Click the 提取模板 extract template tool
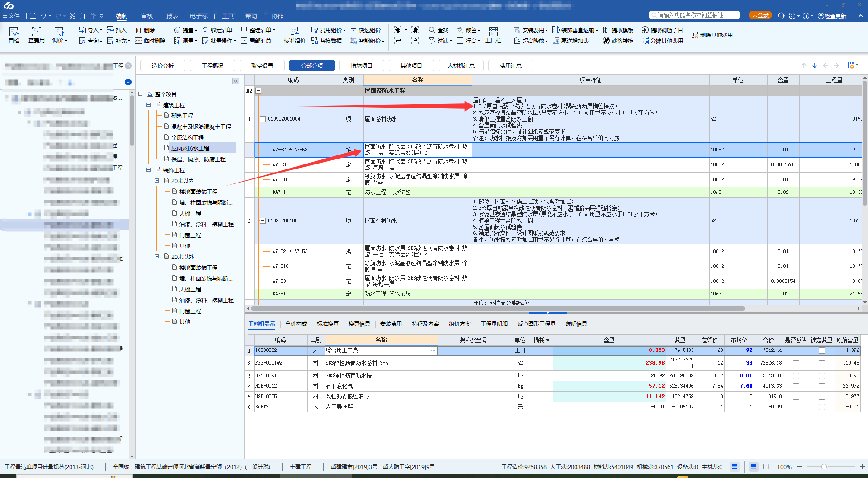This screenshot has height=478, width=868. 618,30
